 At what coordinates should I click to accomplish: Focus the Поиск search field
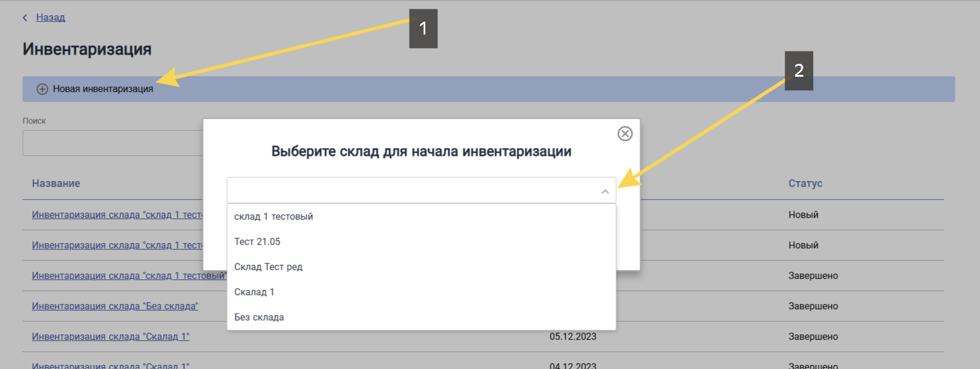pyautogui.click(x=113, y=143)
